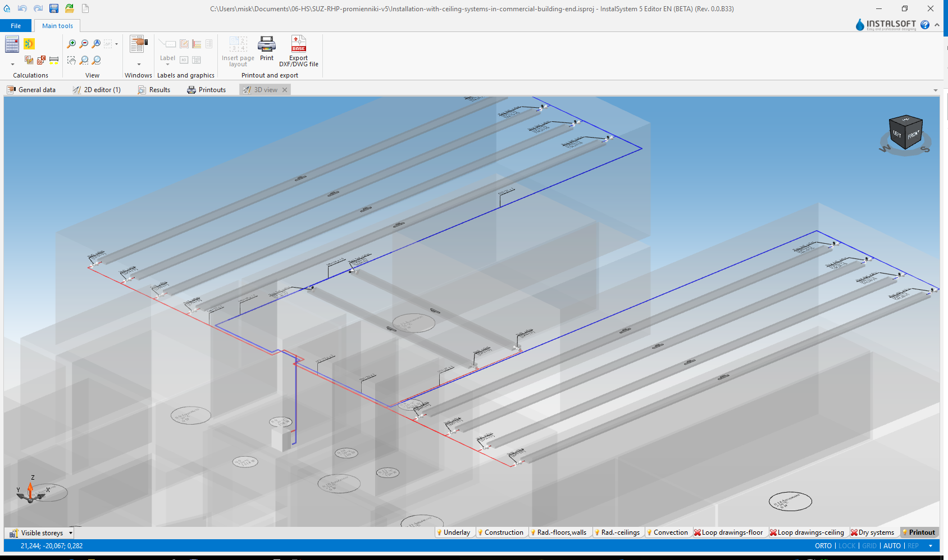Click the Print icon
This screenshot has height=560, width=948.
pyautogui.click(x=267, y=44)
